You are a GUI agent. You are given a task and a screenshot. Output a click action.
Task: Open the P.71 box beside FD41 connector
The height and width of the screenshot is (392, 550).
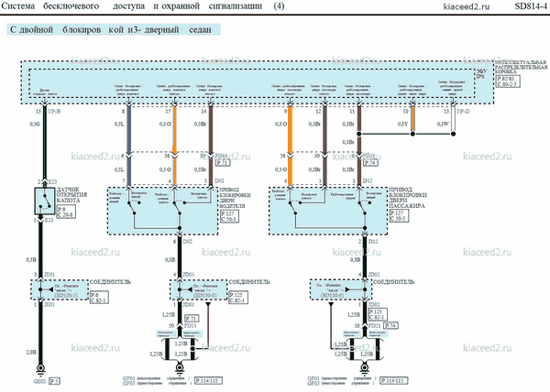[x=223, y=162]
